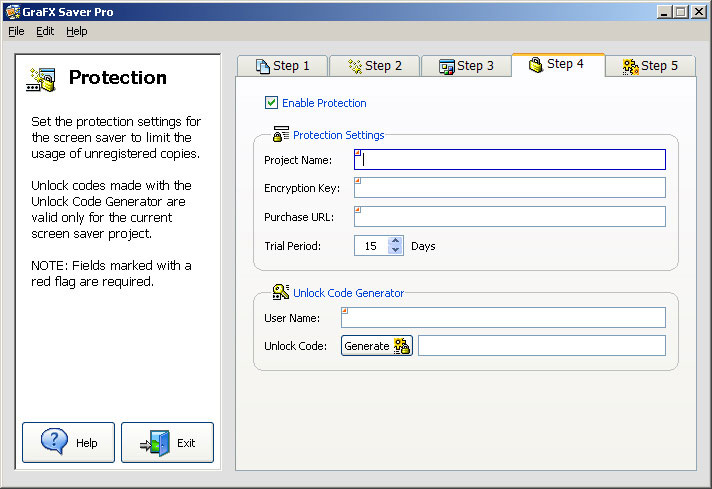
Task: Click into the Encryption Key field
Action: (510, 188)
